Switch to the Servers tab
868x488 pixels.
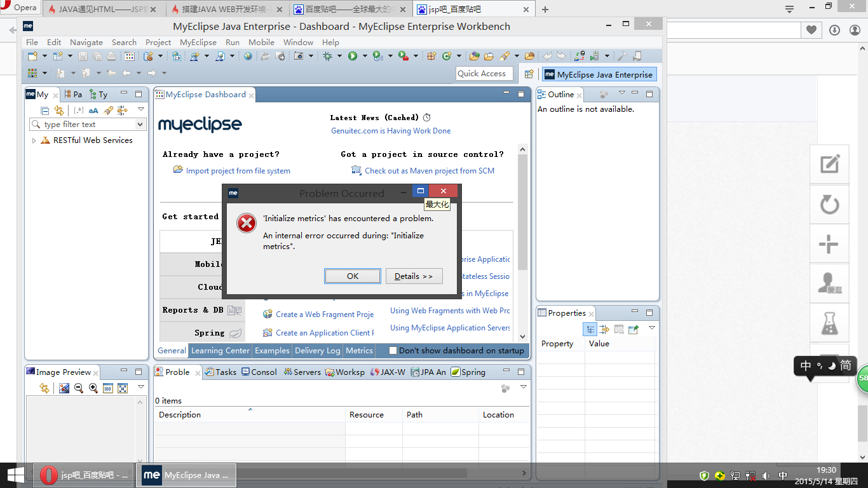302,372
